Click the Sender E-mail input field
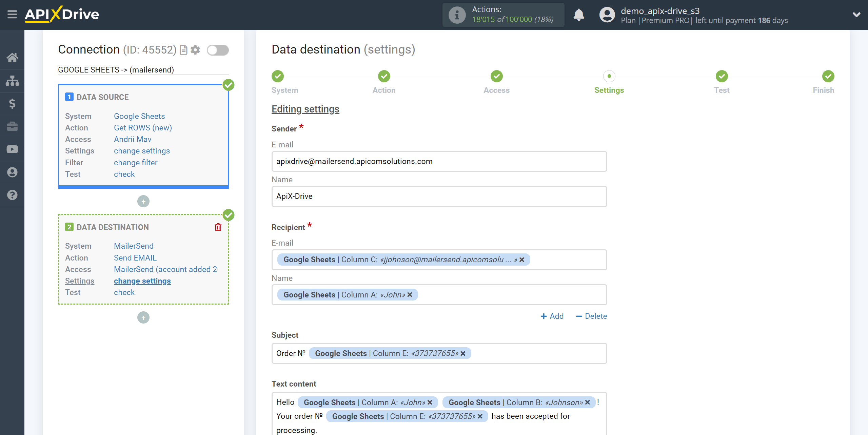868x435 pixels. [439, 162]
